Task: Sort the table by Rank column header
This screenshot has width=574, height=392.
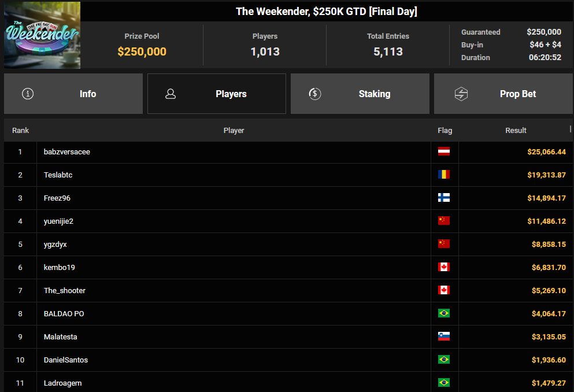Action: [20, 131]
